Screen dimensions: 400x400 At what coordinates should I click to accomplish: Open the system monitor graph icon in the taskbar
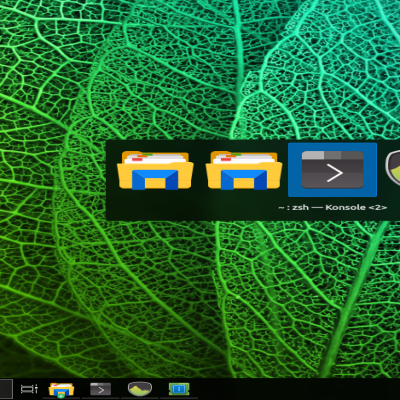(140, 389)
